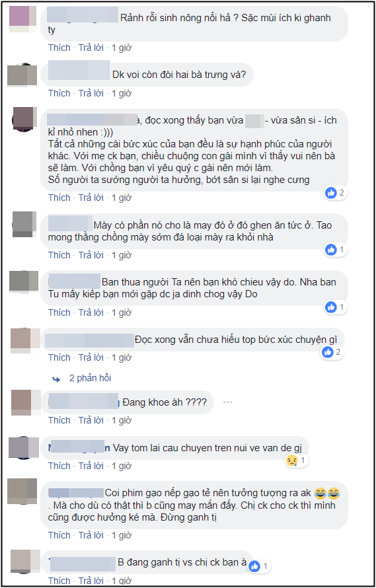Click reply arrow icon next to '2 phản hồi'
The width and height of the screenshot is (376, 588).
tap(56, 379)
